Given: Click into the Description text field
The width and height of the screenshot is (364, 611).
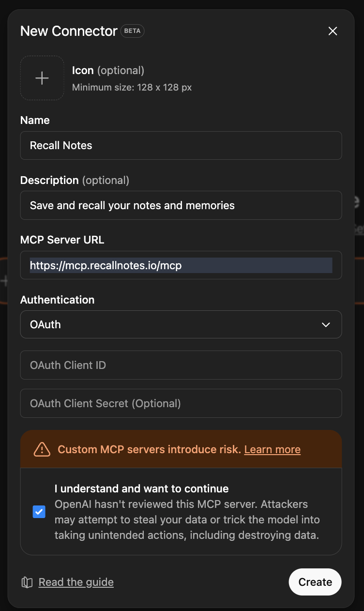Looking at the screenshot, I should [x=181, y=205].
